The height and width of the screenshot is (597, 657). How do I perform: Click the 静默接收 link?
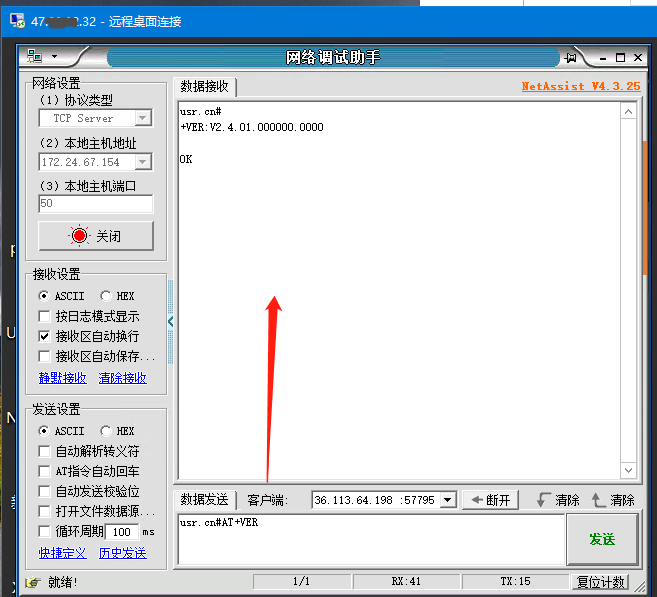pyautogui.click(x=62, y=378)
